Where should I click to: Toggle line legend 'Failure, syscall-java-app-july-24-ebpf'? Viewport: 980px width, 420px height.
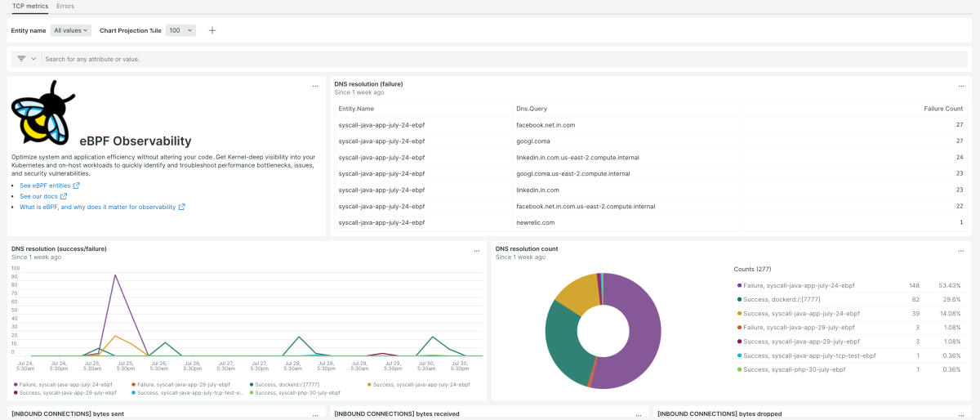pyautogui.click(x=64, y=384)
